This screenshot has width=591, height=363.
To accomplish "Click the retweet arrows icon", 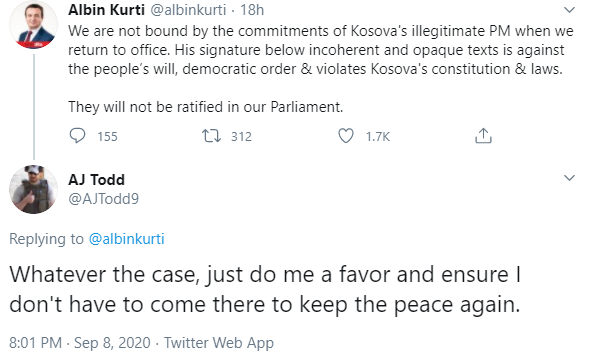I will [x=211, y=136].
